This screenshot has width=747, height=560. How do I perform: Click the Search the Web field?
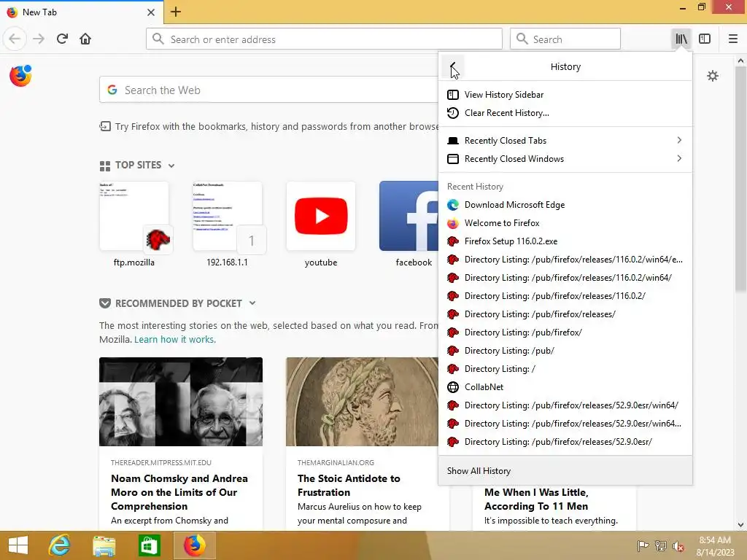268,90
